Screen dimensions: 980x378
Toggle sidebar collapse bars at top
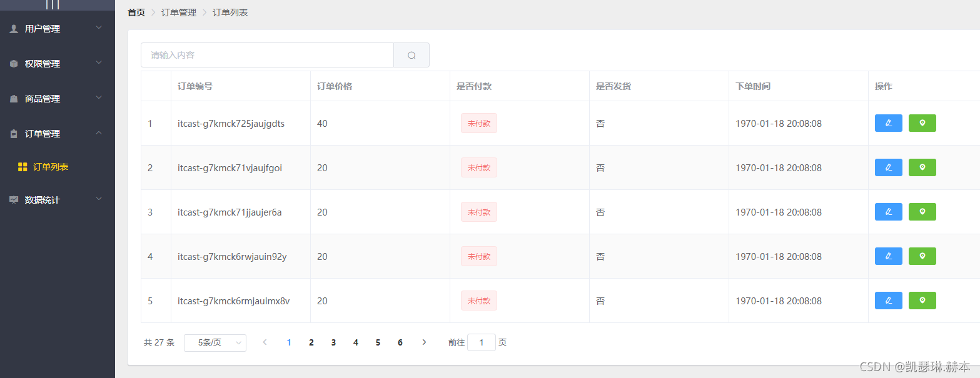[x=53, y=4]
